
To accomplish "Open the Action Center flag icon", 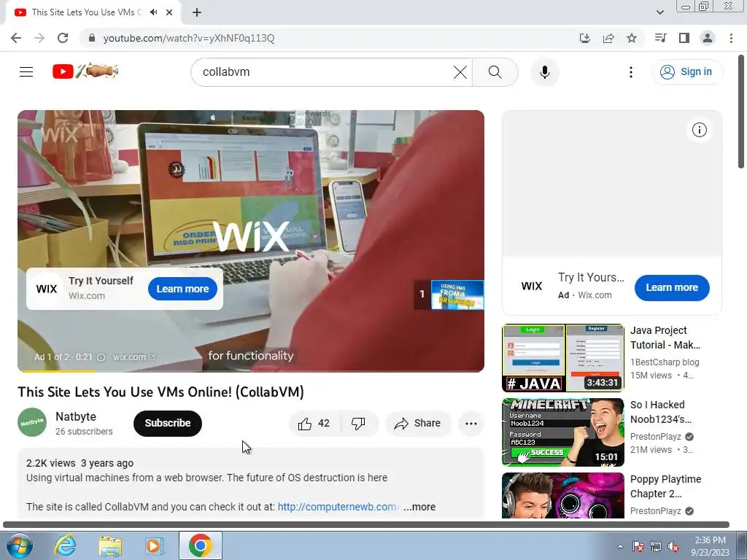I will coord(638,547).
